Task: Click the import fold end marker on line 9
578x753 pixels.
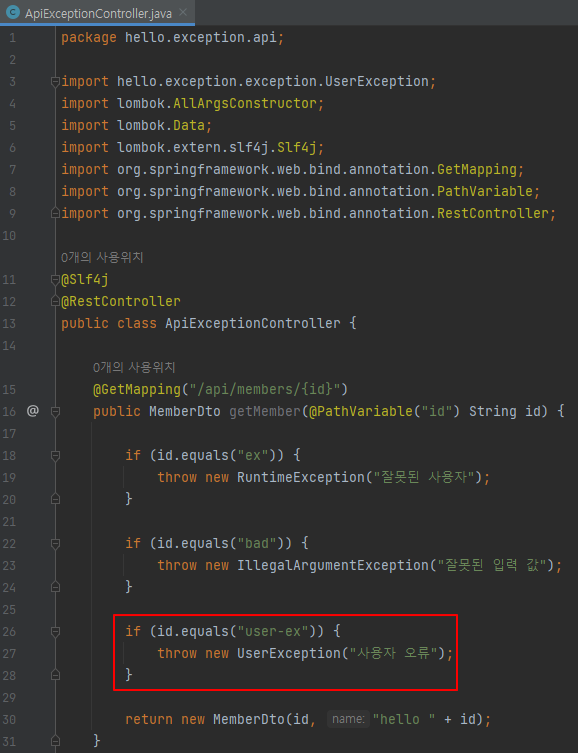Action: 55,213
